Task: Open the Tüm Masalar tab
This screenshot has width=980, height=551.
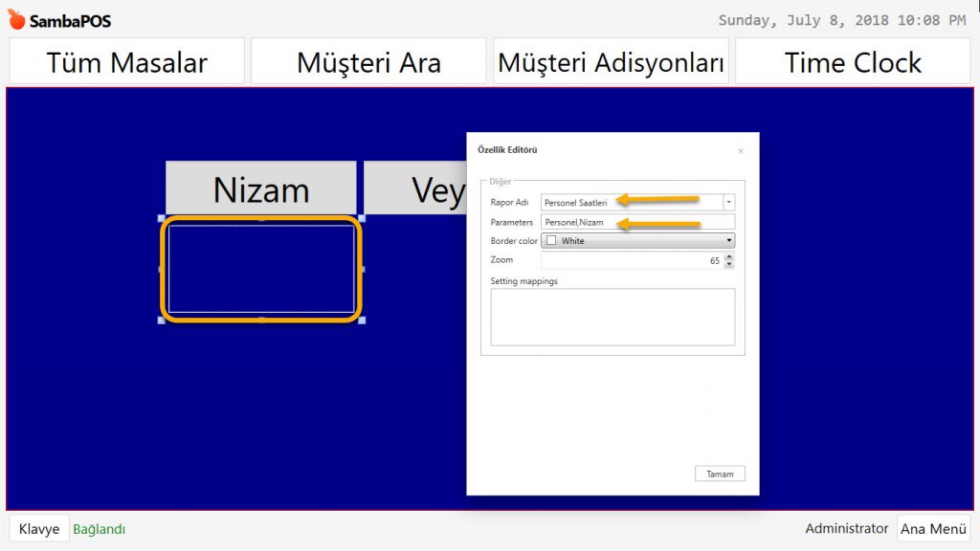Action: click(x=127, y=62)
